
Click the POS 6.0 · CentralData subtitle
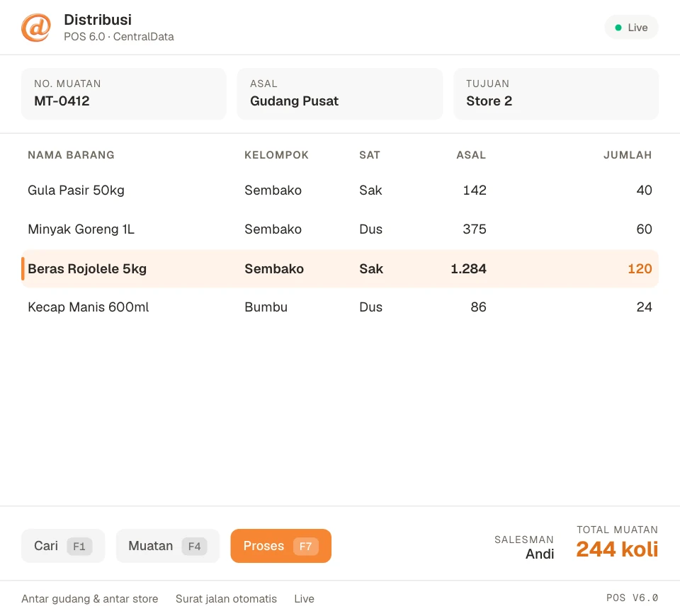pos(119,36)
